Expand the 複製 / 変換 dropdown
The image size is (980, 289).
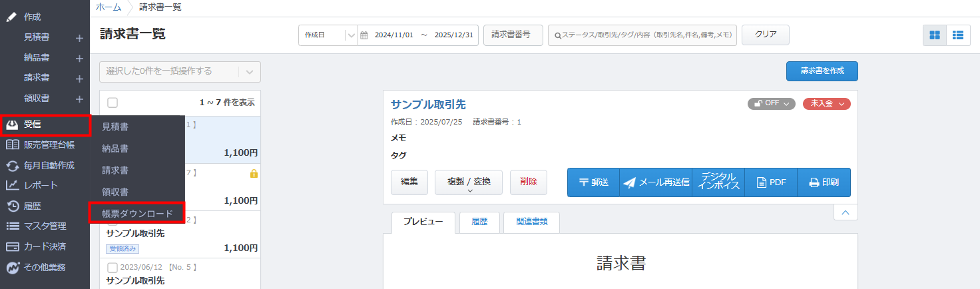tap(469, 182)
